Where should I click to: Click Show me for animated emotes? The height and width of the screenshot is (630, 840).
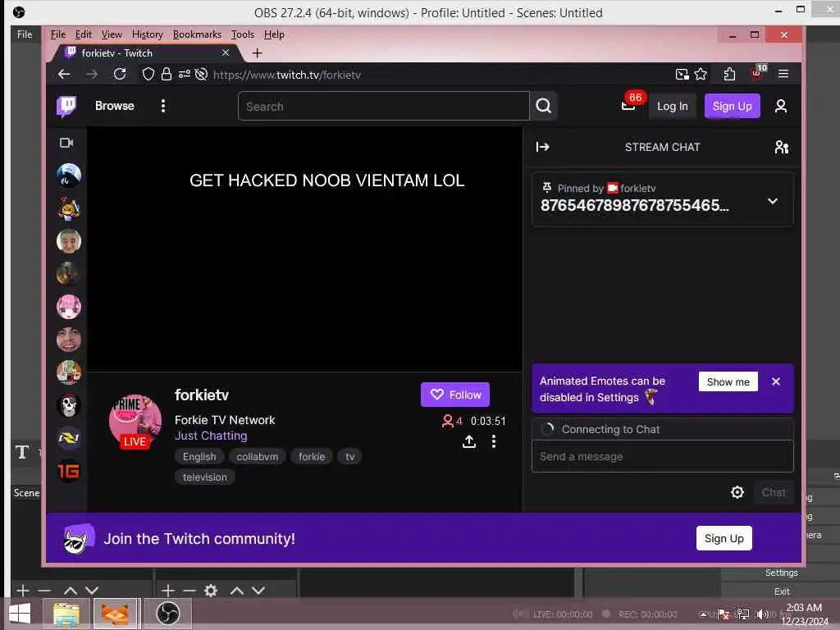(x=728, y=381)
